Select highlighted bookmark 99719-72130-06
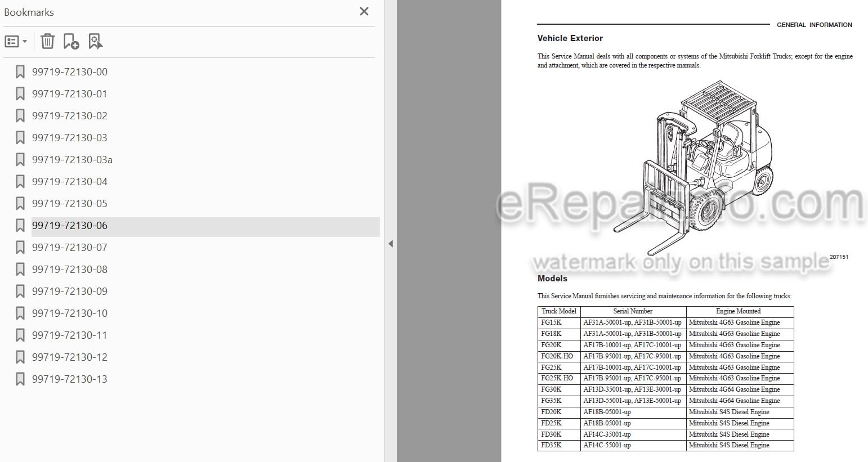Screen dimensions: 868x462 point(205,226)
